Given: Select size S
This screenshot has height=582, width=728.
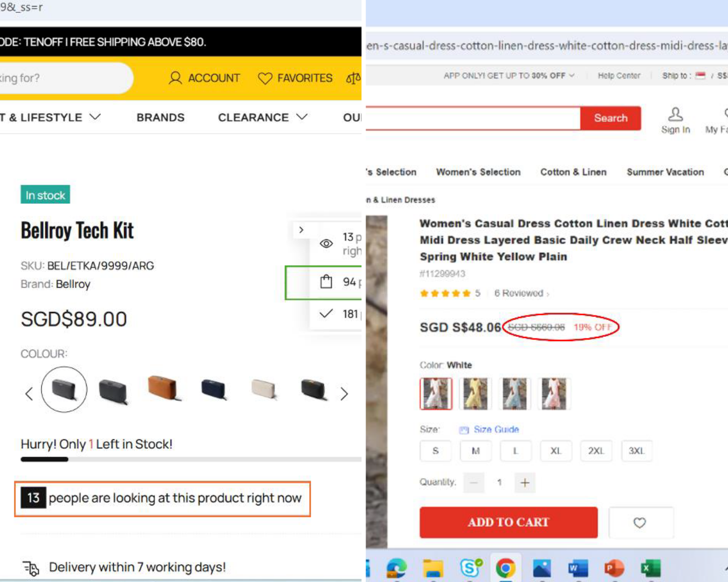Looking at the screenshot, I should click(435, 451).
